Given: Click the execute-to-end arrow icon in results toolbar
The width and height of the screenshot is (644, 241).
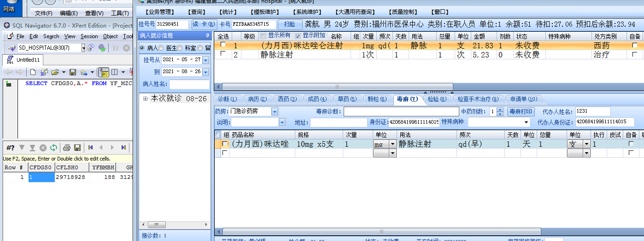Looking at the screenshot, I should point(32,147).
